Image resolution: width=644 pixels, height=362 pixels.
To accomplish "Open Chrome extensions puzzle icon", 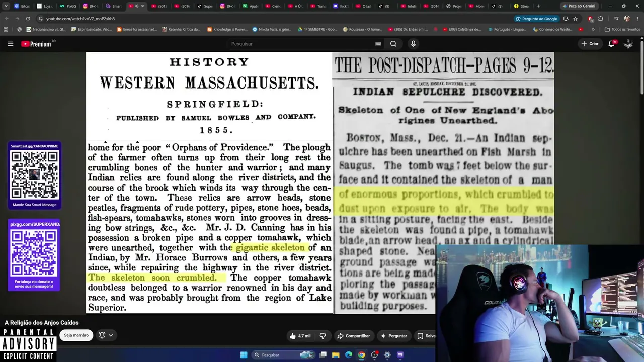I will (x=600, y=19).
